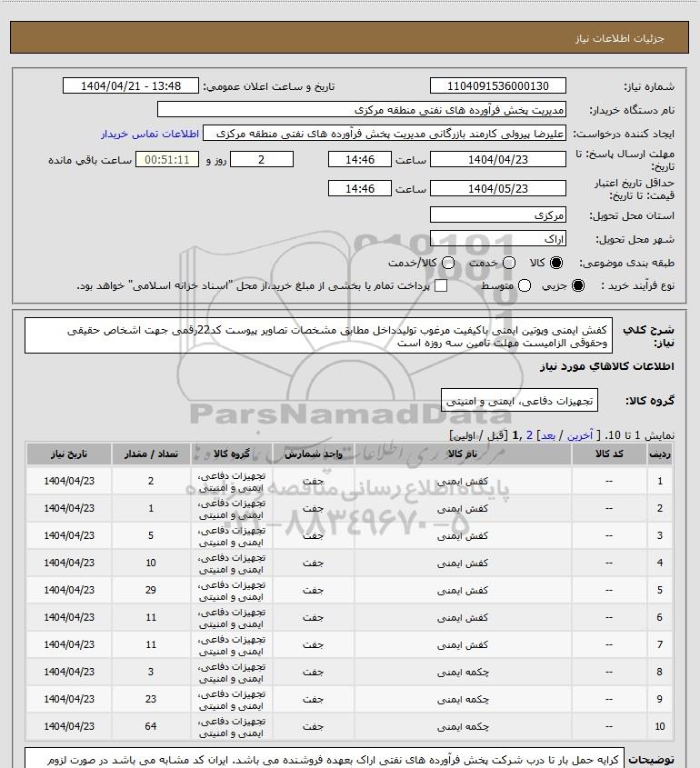This screenshot has height=768, width=700.
Task: Click quantity 29 in row 5
Action: 151,590
